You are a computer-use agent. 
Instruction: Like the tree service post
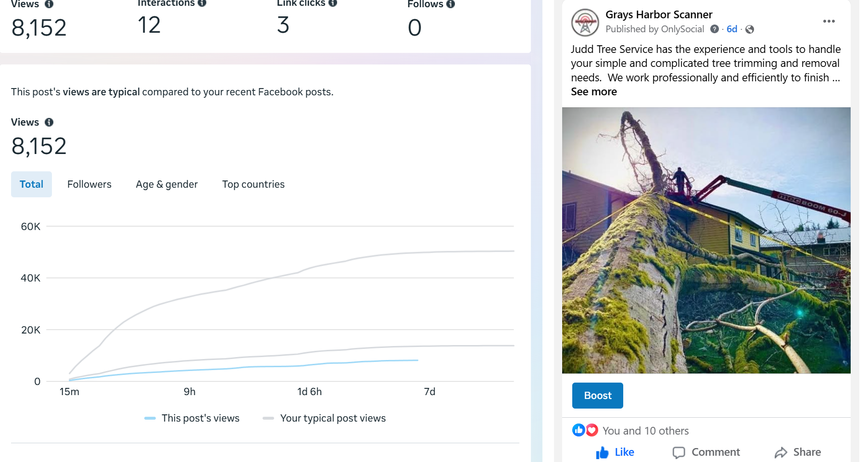click(x=615, y=452)
